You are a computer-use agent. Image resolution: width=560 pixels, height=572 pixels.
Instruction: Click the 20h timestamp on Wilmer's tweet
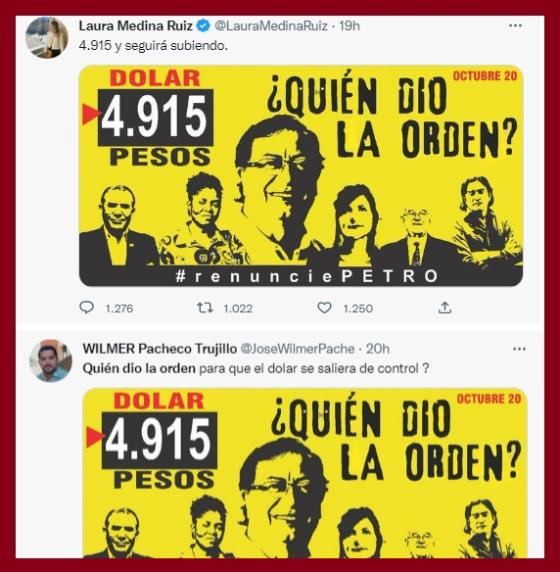click(378, 349)
